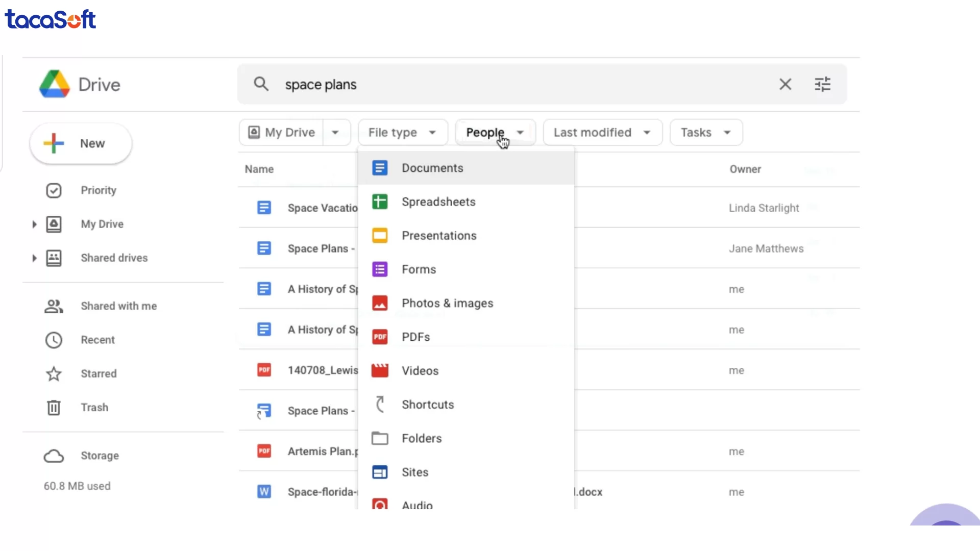
Task: Open the Tasks filter dropdown
Action: pos(705,133)
